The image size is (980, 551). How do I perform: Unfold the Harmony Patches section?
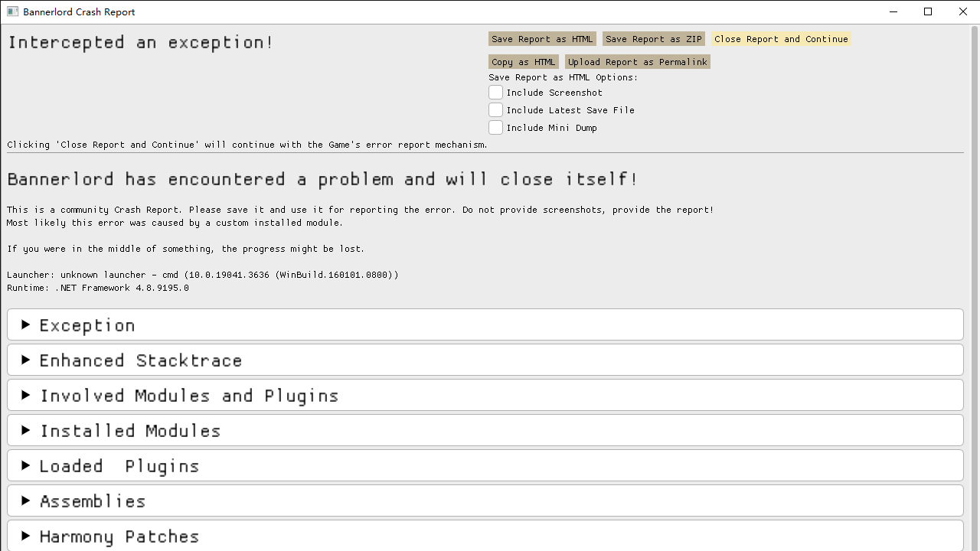coord(485,536)
